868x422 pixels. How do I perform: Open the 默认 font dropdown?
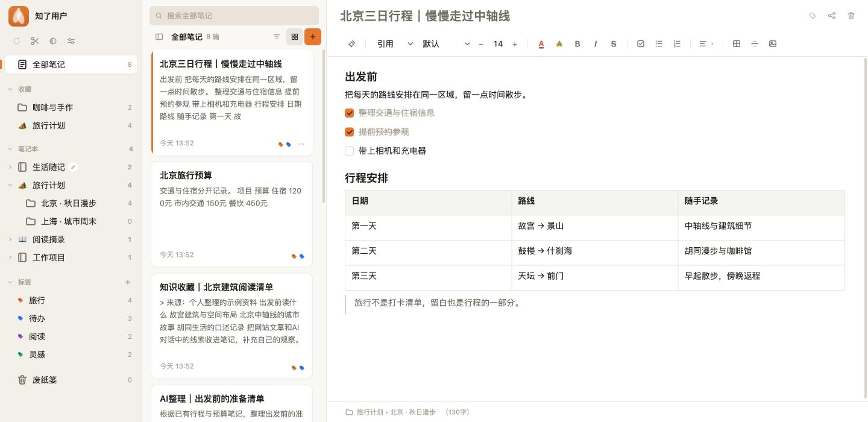click(446, 44)
